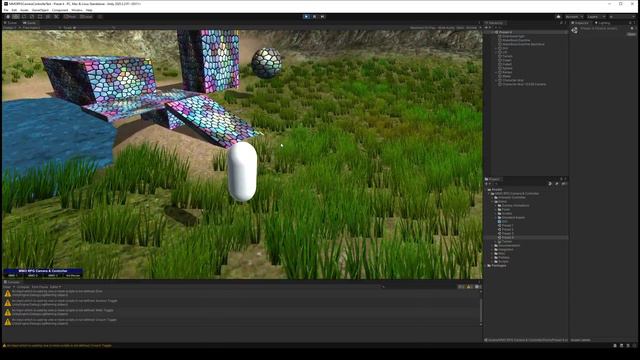Select the Scale tool in toolbar
Image resolution: width=640 pixels, height=360 pixels.
pos(32,17)
